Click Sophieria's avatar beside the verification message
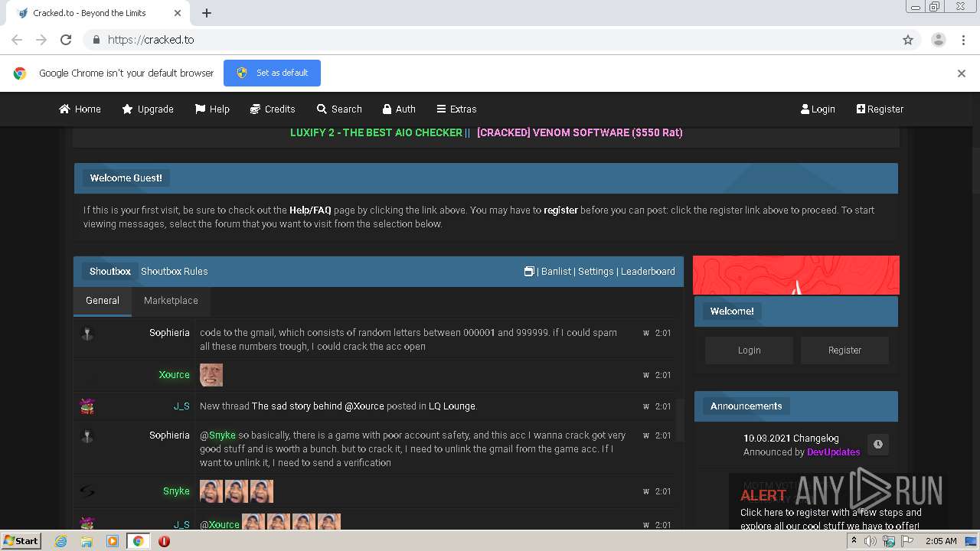Viewport: 980px width, 551px height. click(87, 435)
